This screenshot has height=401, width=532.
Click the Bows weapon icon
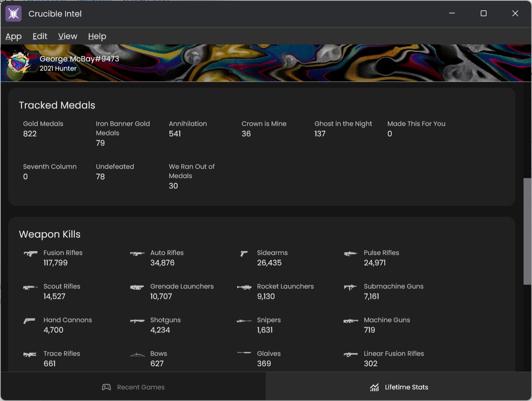coord(137,355)
